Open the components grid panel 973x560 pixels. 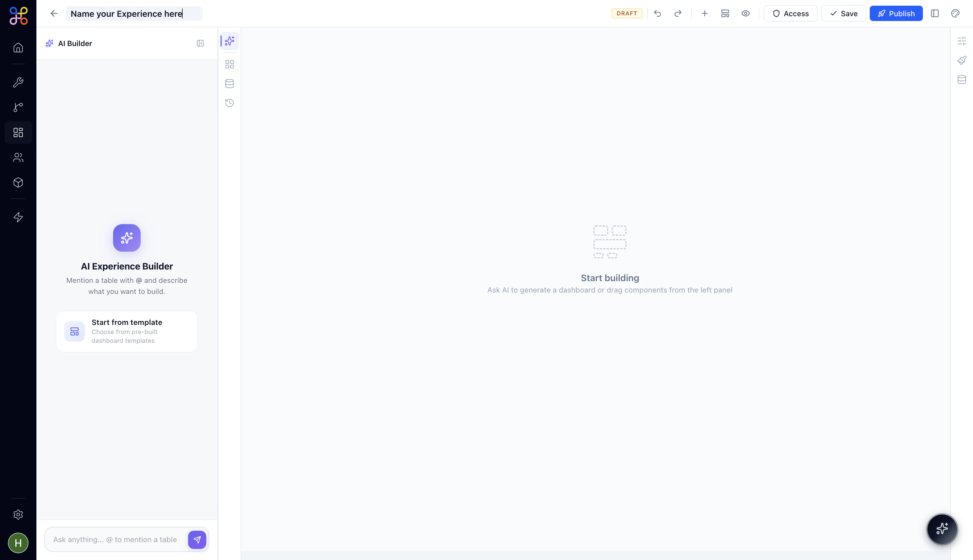(229, 64)
